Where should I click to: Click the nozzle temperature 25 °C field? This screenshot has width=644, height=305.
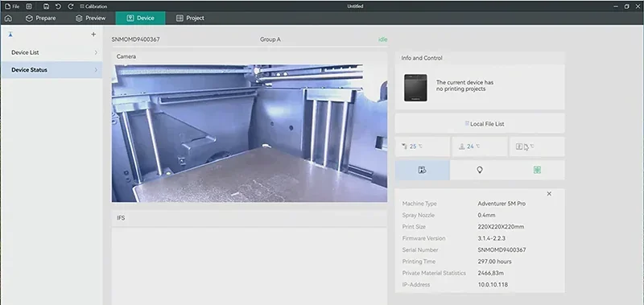pos(422,146)
